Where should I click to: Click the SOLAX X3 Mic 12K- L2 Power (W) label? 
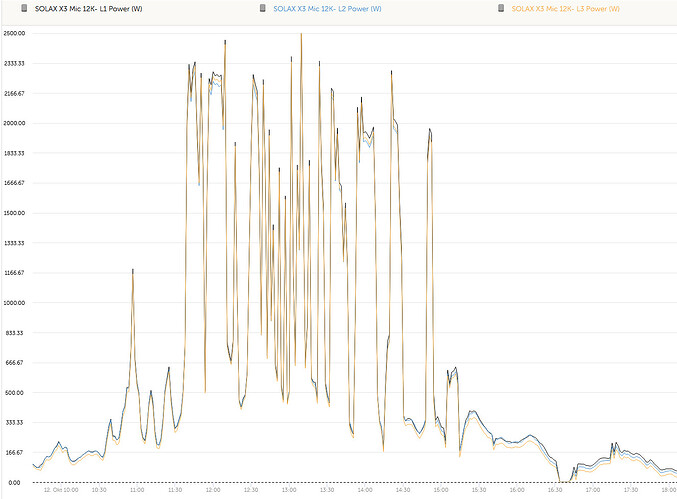click(x=327, y=9)
